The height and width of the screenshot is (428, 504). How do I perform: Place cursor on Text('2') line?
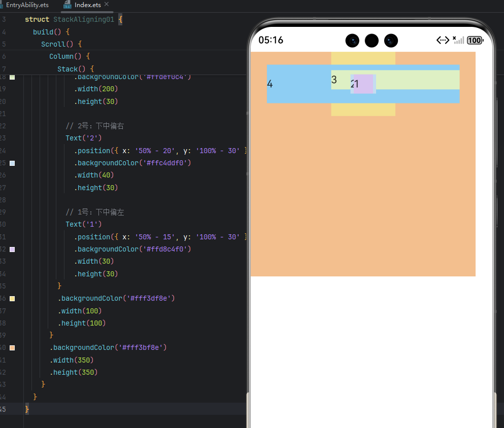pyautogui.click(x=84, y=138)
